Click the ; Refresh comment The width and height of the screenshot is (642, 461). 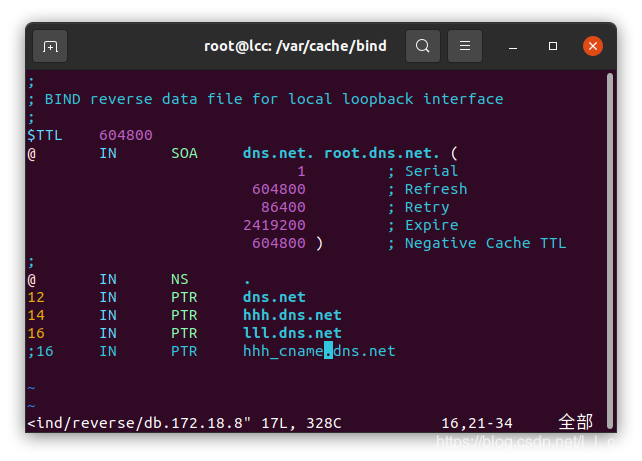427,189
